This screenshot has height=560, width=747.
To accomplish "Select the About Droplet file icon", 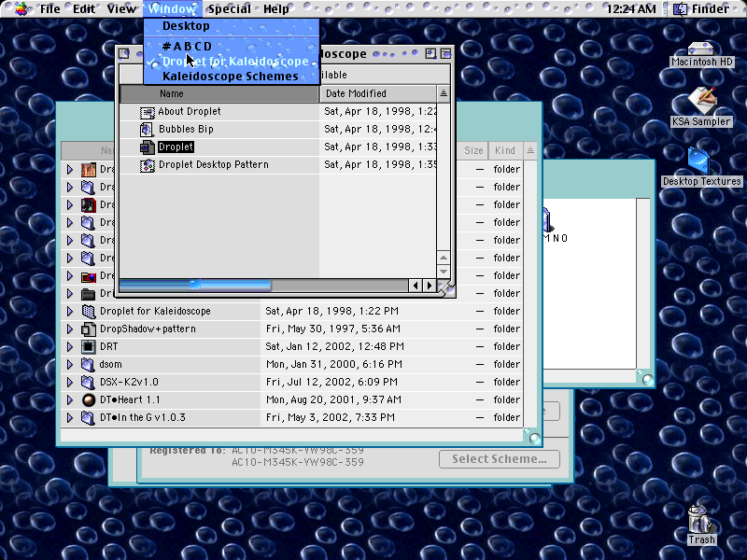I will pos(147,112).
